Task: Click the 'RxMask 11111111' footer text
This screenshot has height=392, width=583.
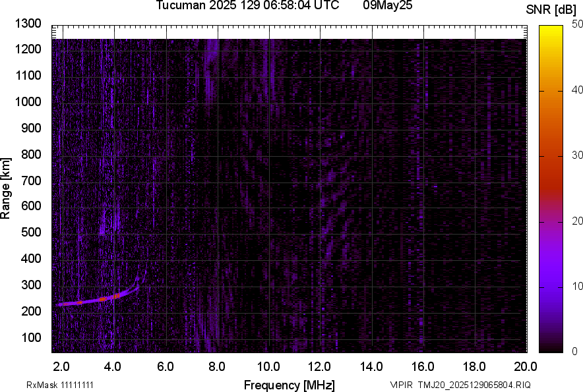Action: click(60, 385)
